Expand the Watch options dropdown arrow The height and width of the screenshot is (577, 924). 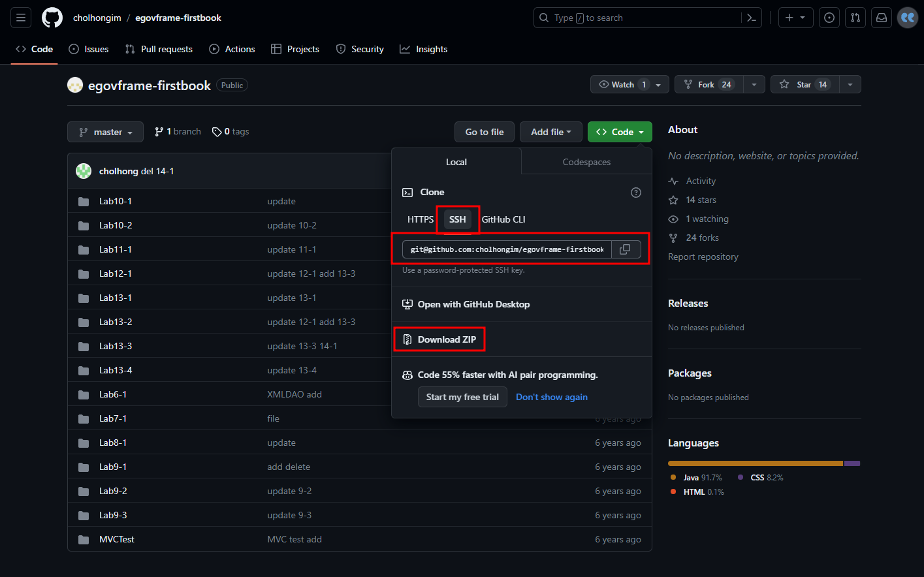(658, 85)
